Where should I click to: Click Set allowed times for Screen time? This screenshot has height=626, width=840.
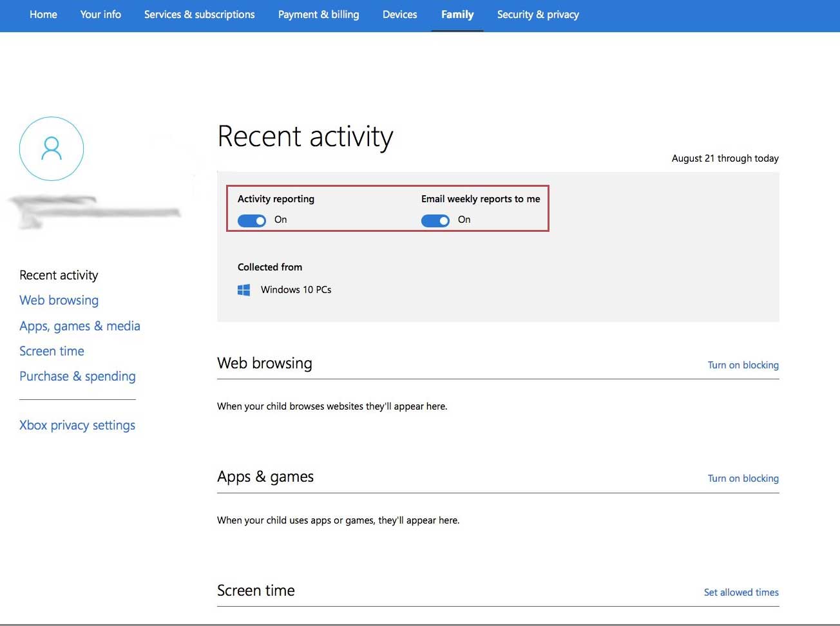point(741,592)
